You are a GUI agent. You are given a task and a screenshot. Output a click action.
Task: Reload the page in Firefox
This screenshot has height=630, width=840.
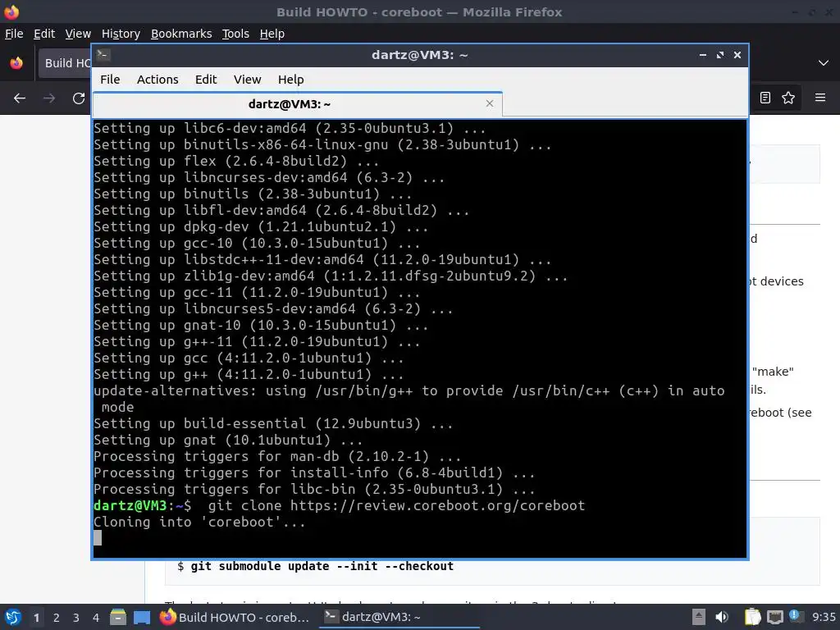79,98
